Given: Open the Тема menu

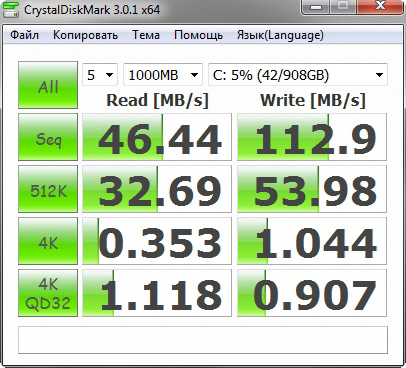Looking at the screenshot, I should pyautogui.click(x=146, y=35).
